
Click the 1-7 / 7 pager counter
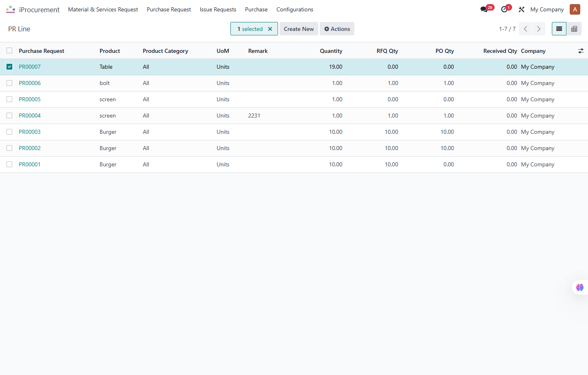pyautogui.click(x=507, y=29)
